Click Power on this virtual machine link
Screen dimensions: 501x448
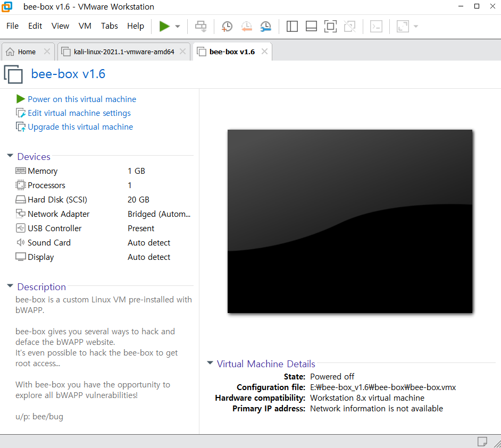click(x=82, y=99)
